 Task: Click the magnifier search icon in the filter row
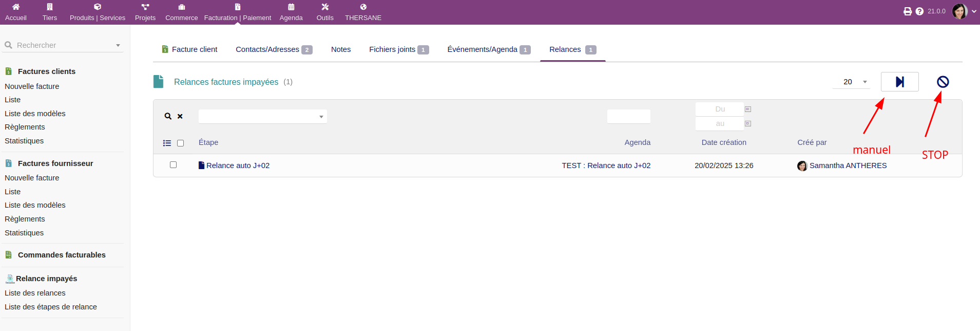tap(168, 116)
